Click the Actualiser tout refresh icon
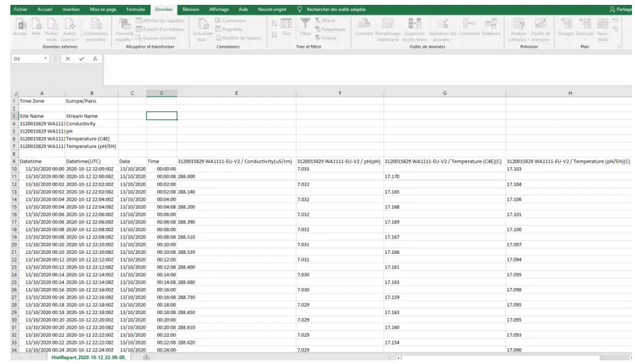This screenshot has height=364, width=635. click(x=202, y=23)
